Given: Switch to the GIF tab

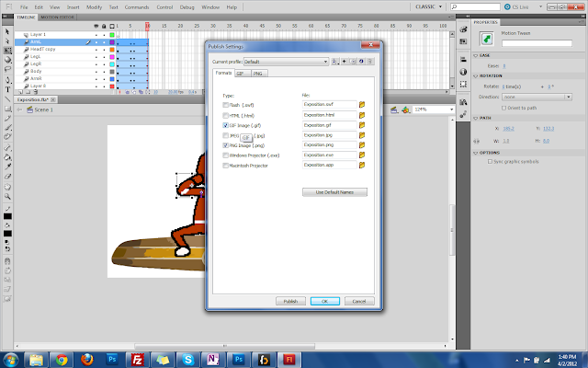Looking at the screenshot, I should (x=243, y=74).
